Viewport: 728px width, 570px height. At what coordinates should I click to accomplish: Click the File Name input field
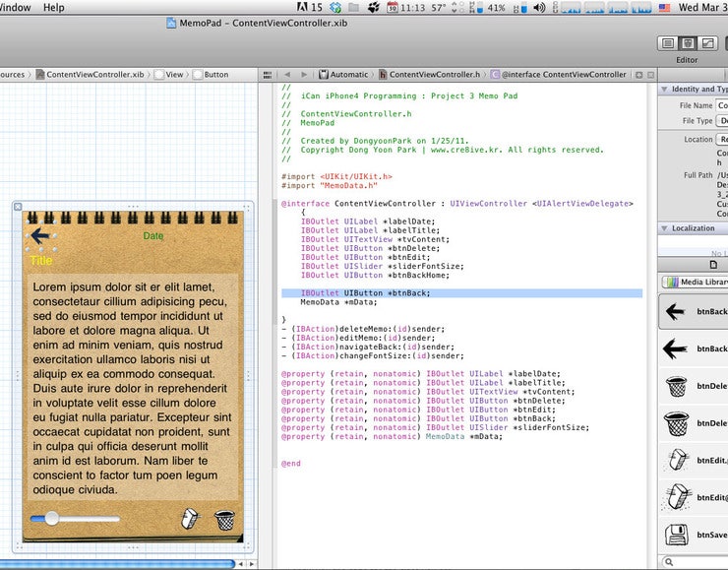coord(722,105)
